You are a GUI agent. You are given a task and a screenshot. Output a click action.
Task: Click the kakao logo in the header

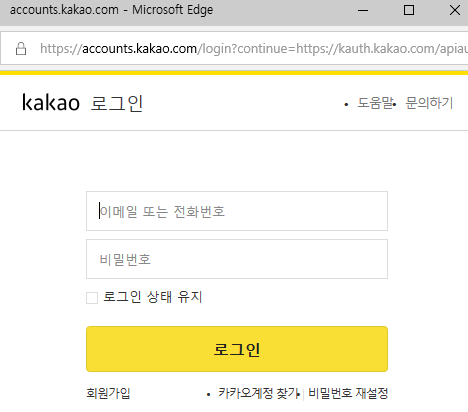point(51,102)
